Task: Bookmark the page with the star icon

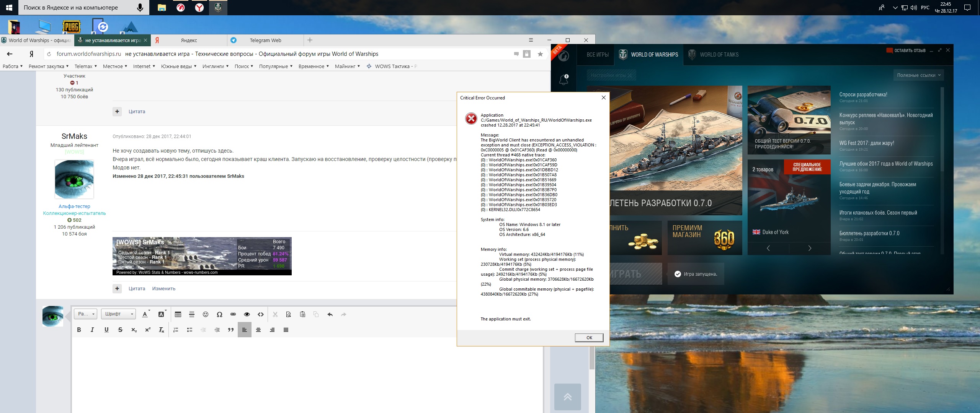Action: (540, 54)
